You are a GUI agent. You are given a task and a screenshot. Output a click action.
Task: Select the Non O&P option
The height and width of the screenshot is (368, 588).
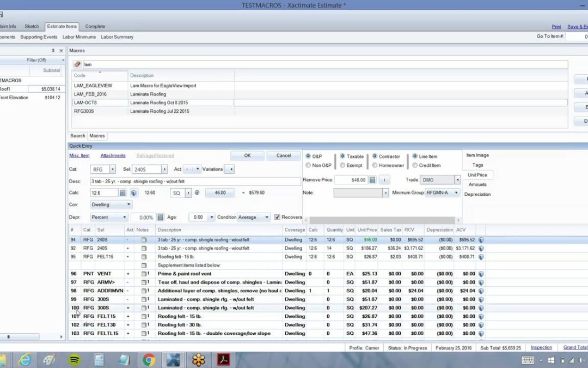tap(308, 165)
